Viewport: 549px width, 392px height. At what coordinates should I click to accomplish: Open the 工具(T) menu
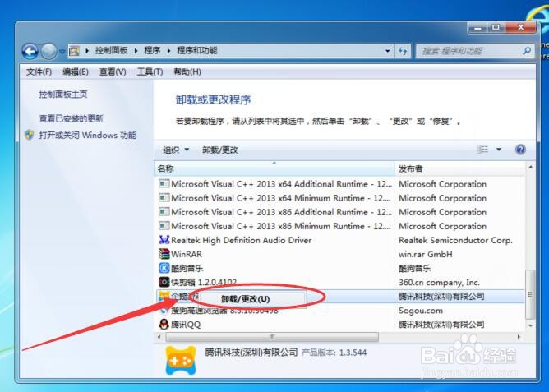pos(150,72)
